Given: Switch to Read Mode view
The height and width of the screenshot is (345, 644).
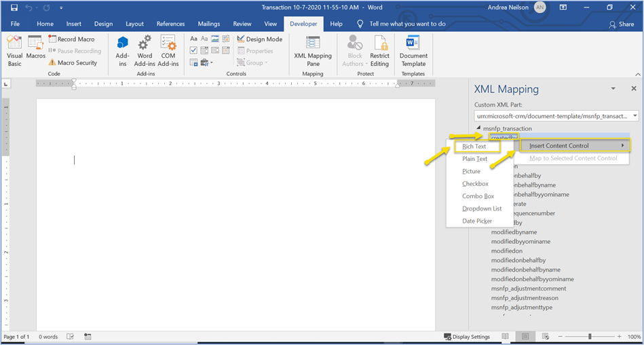Looking at the screenshot, I should point(506,337).
